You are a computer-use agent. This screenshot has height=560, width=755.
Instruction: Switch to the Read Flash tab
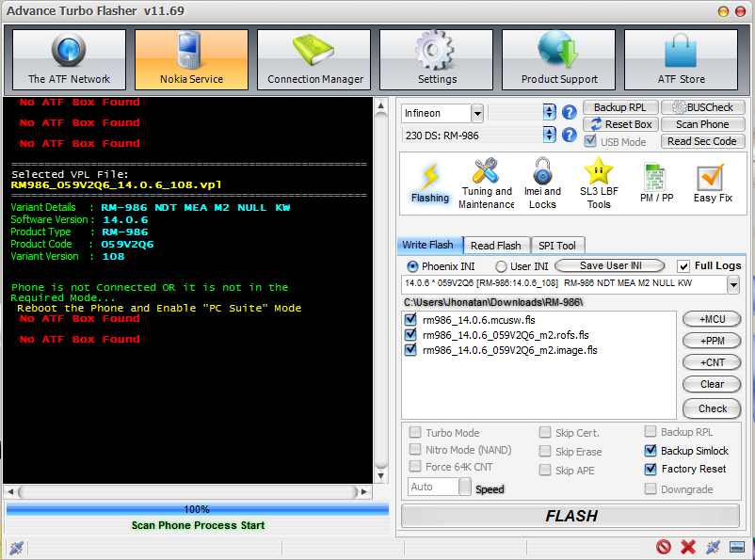coord(495,246)
